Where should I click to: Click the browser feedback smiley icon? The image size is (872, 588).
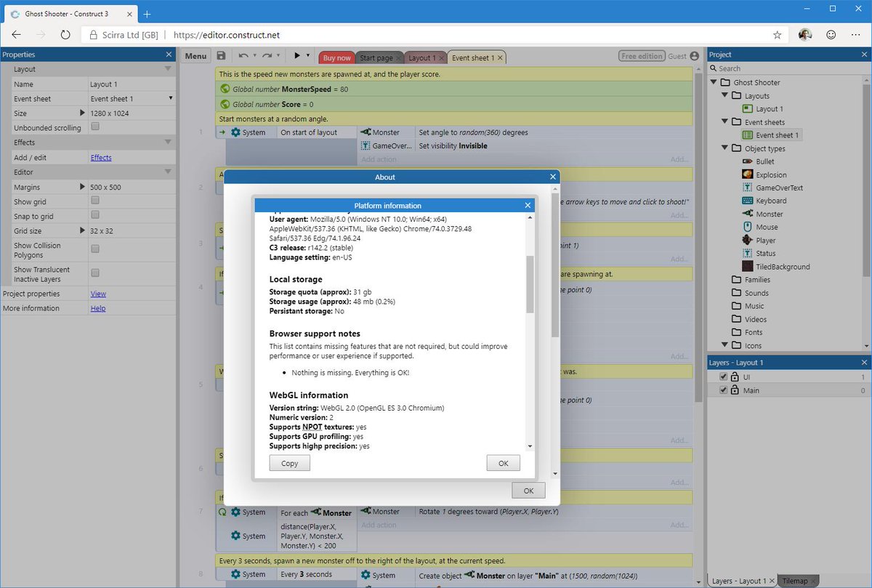(831, 34)
